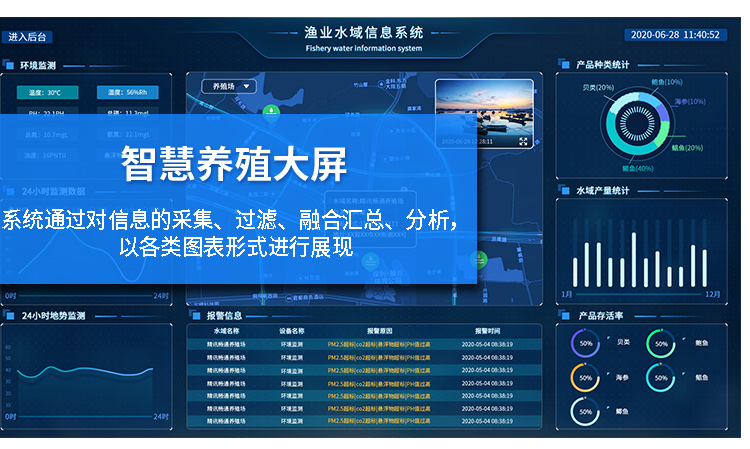This screenshot has height=449, width=750.
Task: Click the green map marker below the 养殖场 dropdown
Action: (x=268, y=113)
